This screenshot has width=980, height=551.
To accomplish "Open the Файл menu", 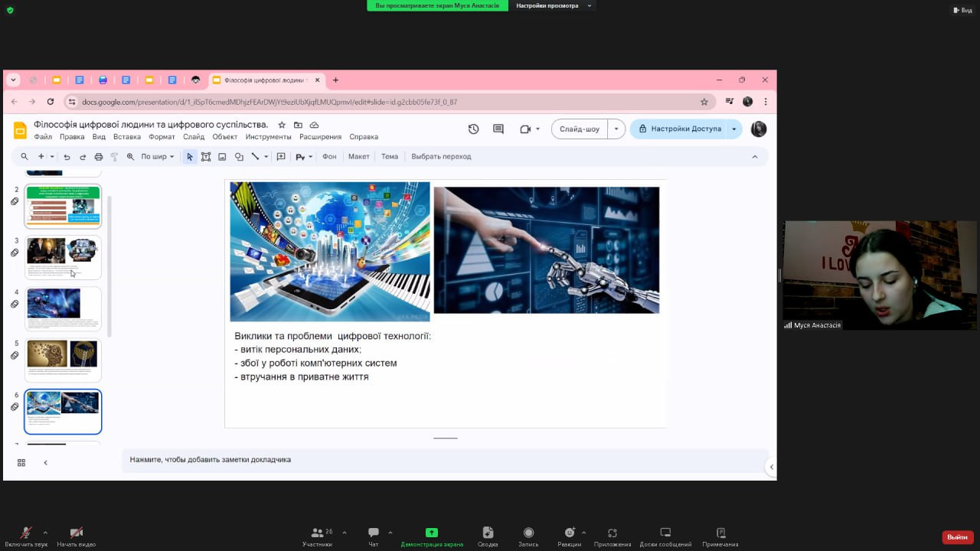I will pyautogui.click(x=43, y=137).
